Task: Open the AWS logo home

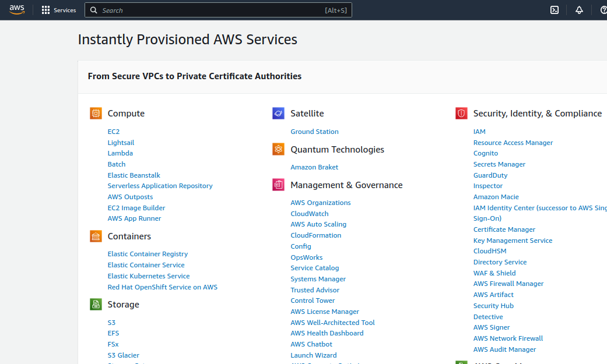Action: [17, 10]
